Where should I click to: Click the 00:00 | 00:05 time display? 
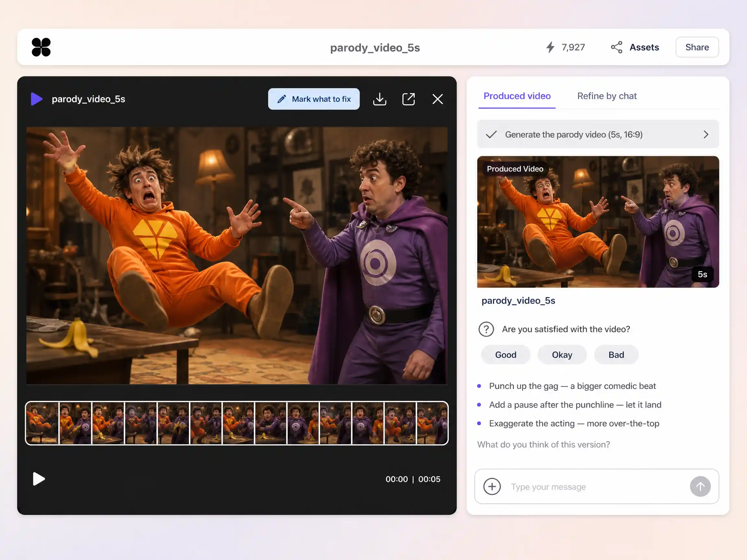(413, 479)
